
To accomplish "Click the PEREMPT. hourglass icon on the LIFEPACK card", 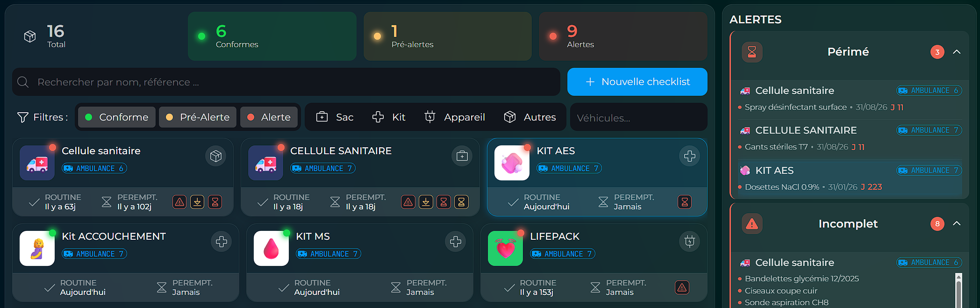I will tap(595, 287).
